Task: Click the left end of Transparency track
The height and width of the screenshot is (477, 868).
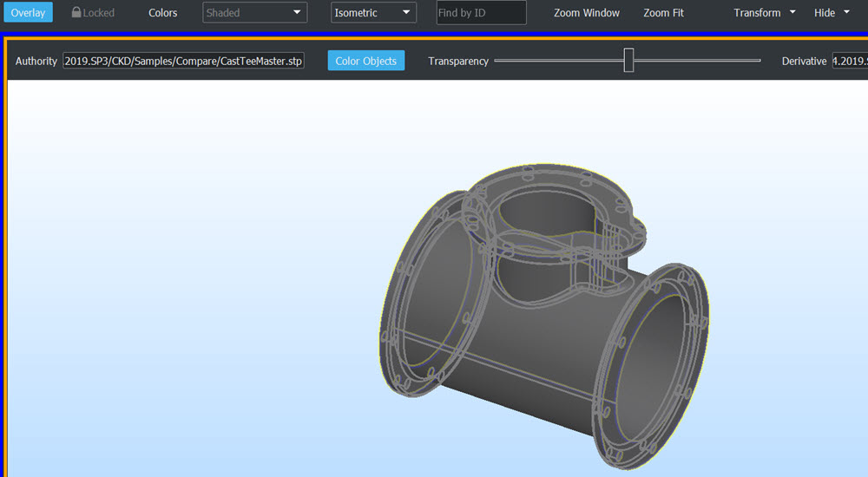Action: tap(497, 61)
